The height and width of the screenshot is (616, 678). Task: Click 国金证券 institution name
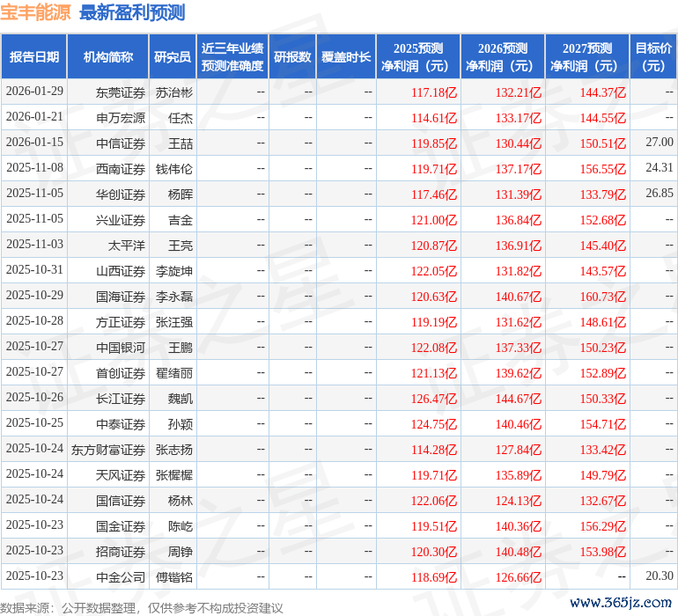pos(121,526)
